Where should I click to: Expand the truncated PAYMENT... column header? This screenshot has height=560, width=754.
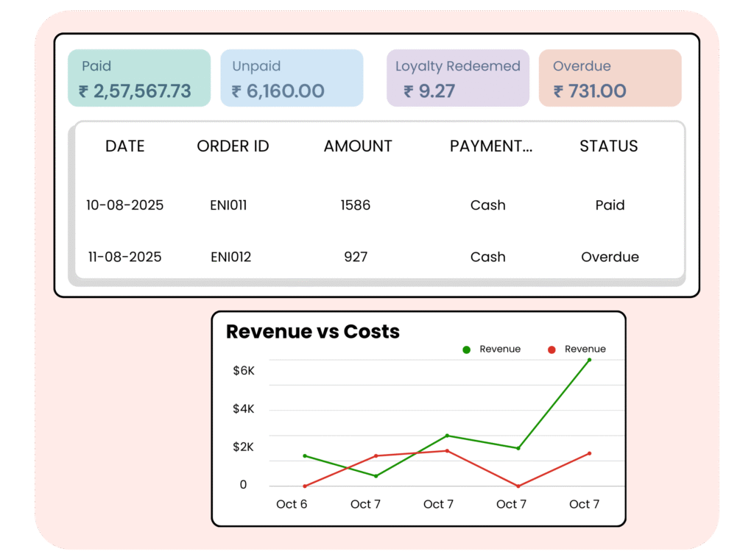coord(491,146)
